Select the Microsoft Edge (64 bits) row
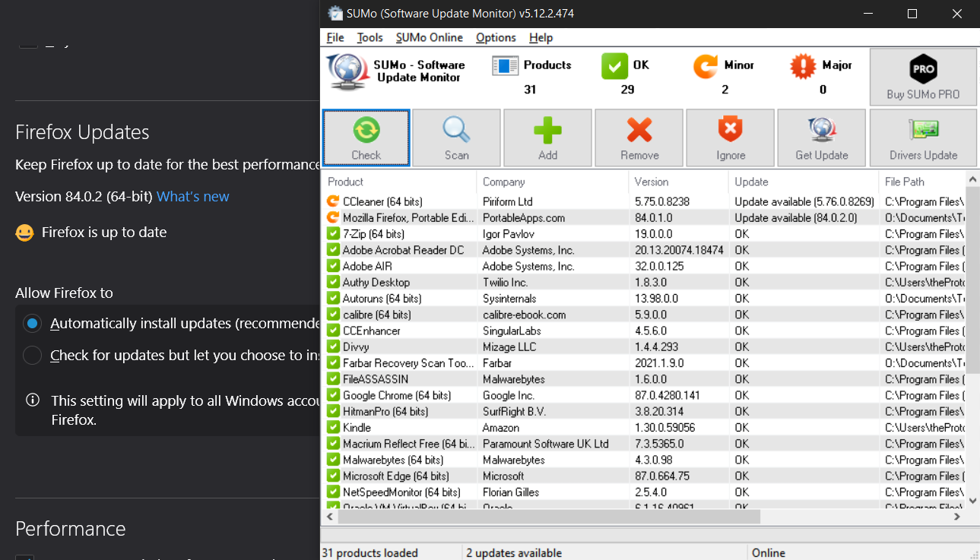Viewport: 980px width, 560px height. coord(644,476)
